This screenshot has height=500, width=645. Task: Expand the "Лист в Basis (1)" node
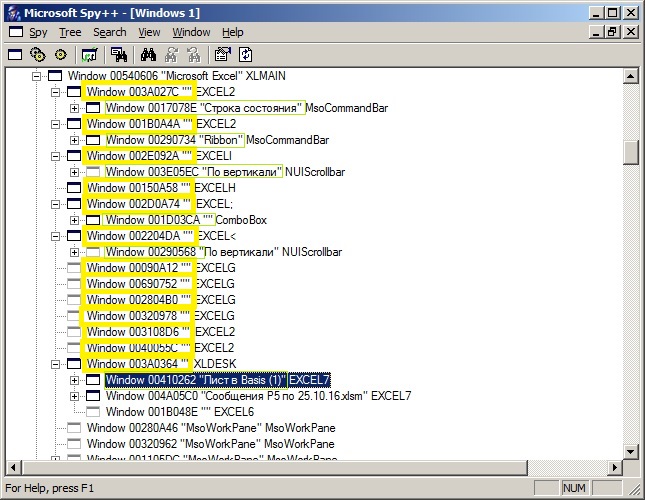click(x=74, y=380)
